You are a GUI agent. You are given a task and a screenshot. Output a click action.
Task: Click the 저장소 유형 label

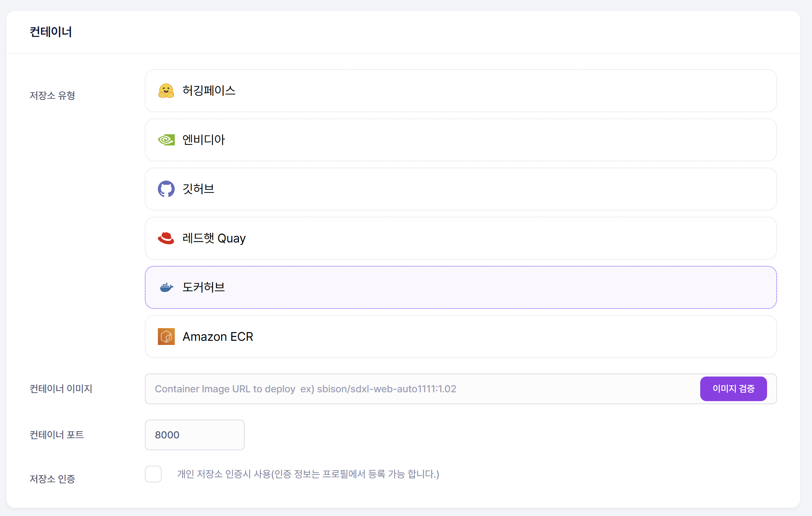coord(52,95)
